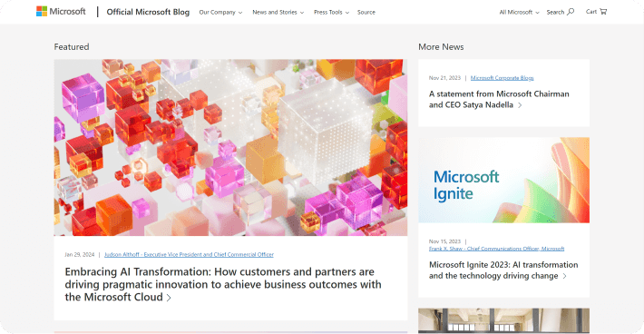Go to the Source menu item
This screenshot has width=644, height=334.
(x=366, y=13)
